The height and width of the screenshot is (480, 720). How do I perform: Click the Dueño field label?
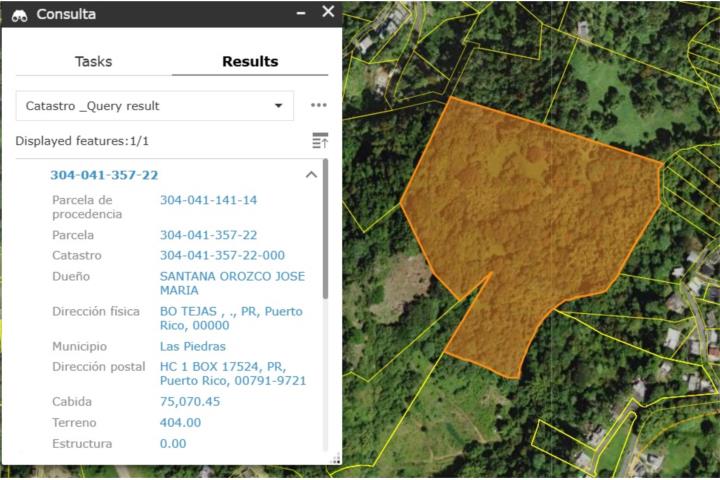(x=71, y=277)
